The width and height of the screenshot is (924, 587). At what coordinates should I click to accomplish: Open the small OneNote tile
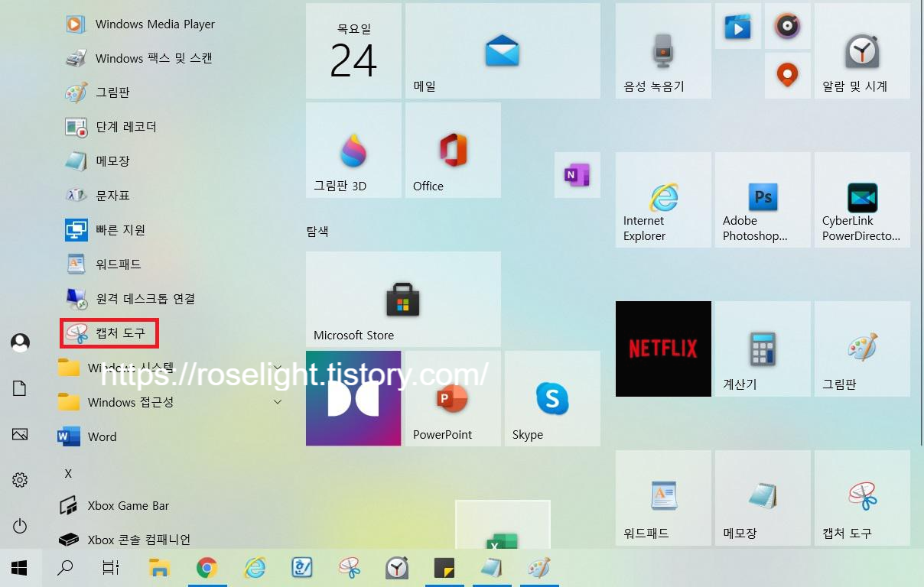[x=577, y=175]
